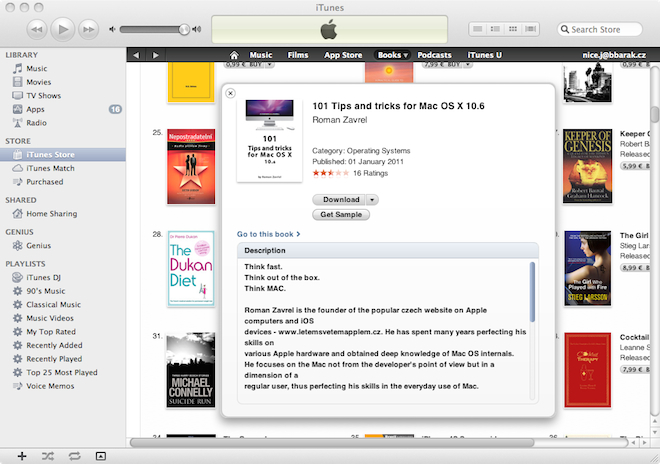Click the Search Store field
The height and width of the screenshot is (464, 660).
(600, 29)
